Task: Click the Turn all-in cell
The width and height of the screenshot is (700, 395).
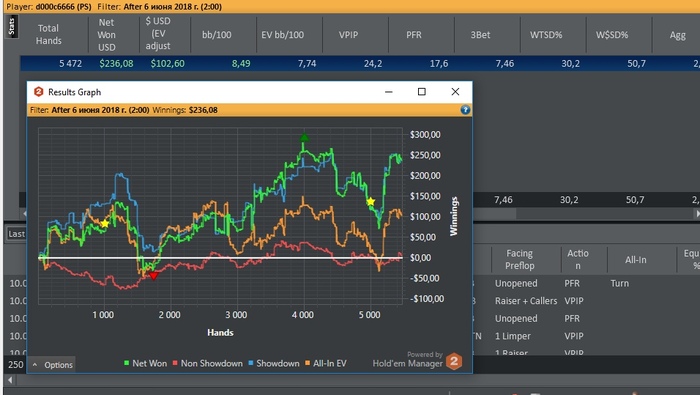Action: pyautogui.click(x=620, y=283)
